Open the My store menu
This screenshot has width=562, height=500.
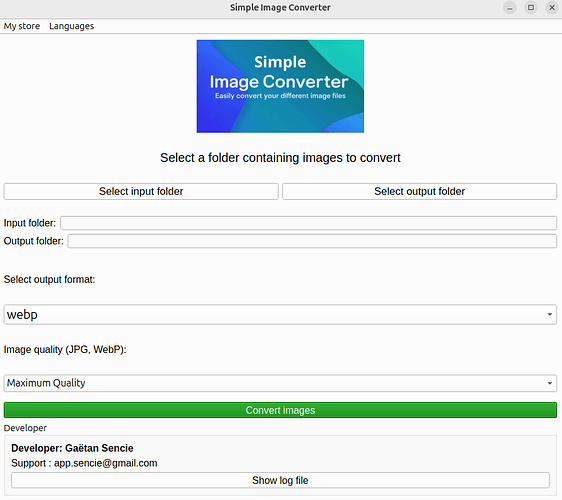click(x=22, y=26)
